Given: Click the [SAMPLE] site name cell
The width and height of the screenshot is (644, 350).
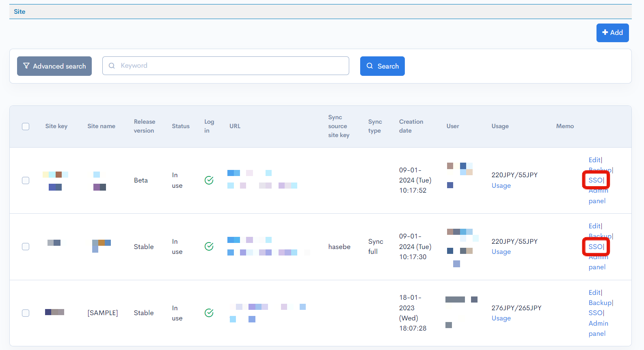Looking at the screenshot, I should 103,313.
